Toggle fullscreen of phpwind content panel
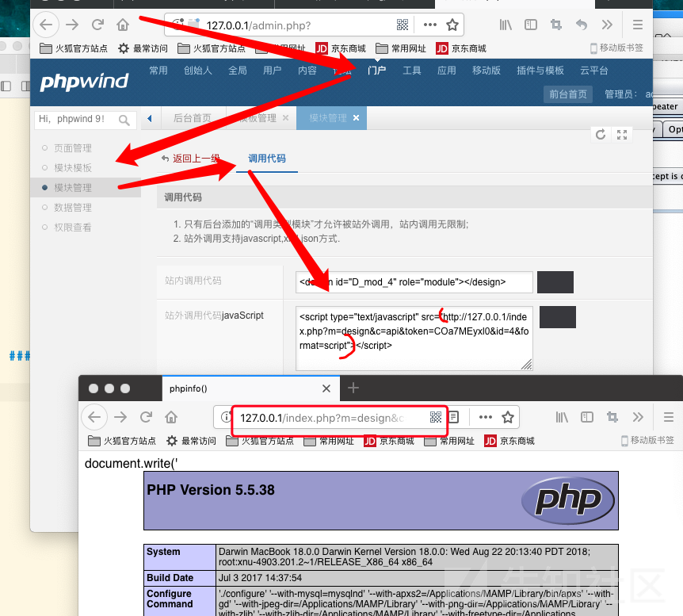Image resolution: width=683 pixels, height=616 pixels. coord(621,134)
